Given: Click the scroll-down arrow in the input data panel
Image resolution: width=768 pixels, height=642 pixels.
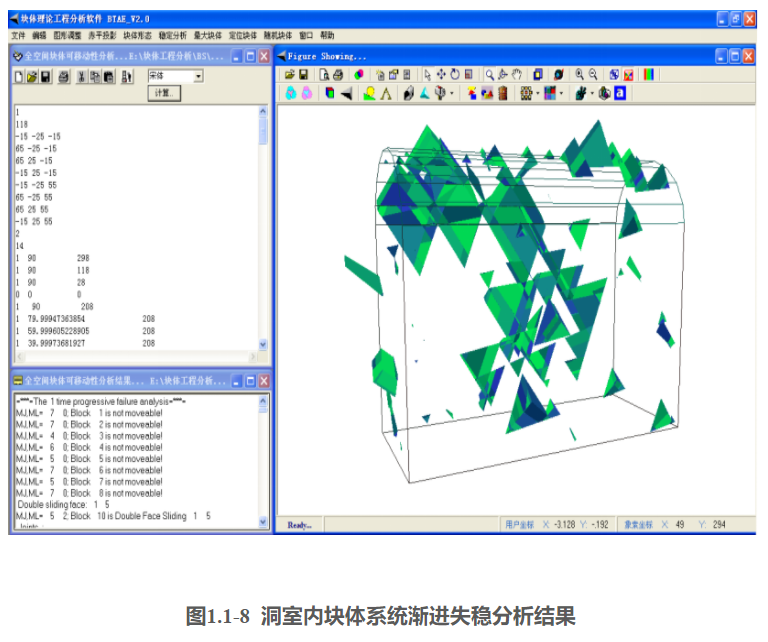Looking at the screenshot, I should 264,344.
